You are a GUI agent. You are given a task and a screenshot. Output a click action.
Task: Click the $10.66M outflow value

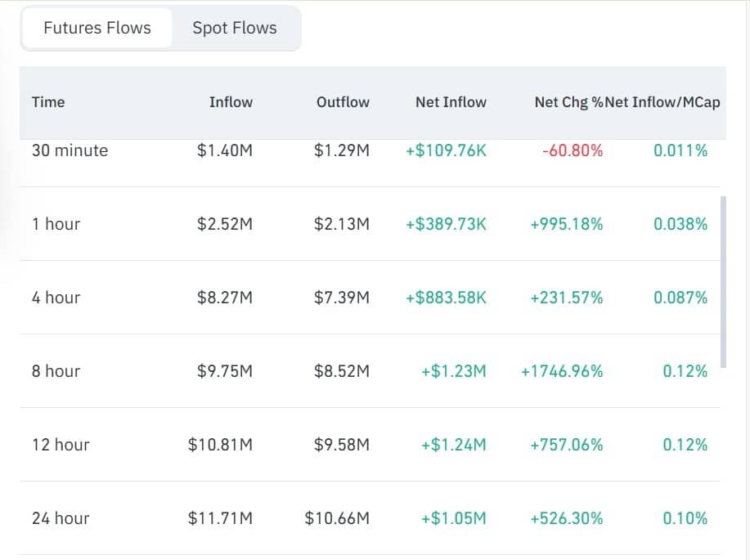tap(337, 518)
